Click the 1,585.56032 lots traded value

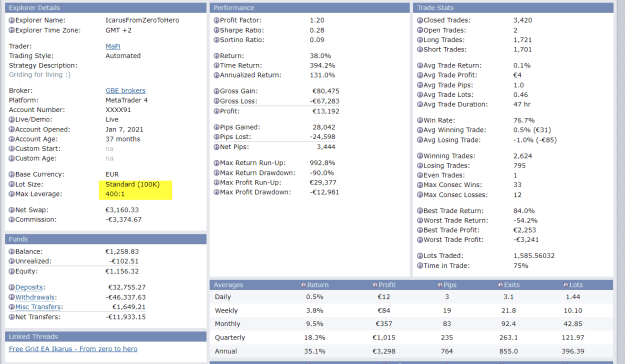coord(534,256)
